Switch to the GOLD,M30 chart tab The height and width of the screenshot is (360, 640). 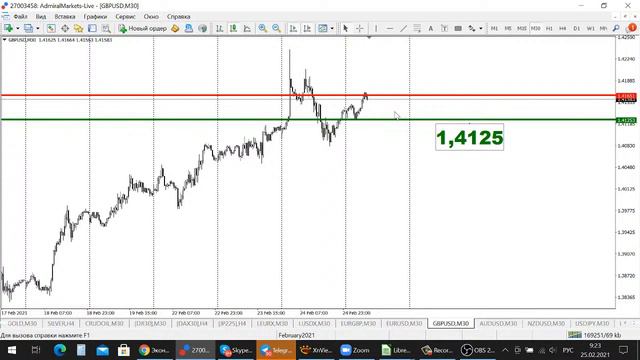click(x=22, y=323)
